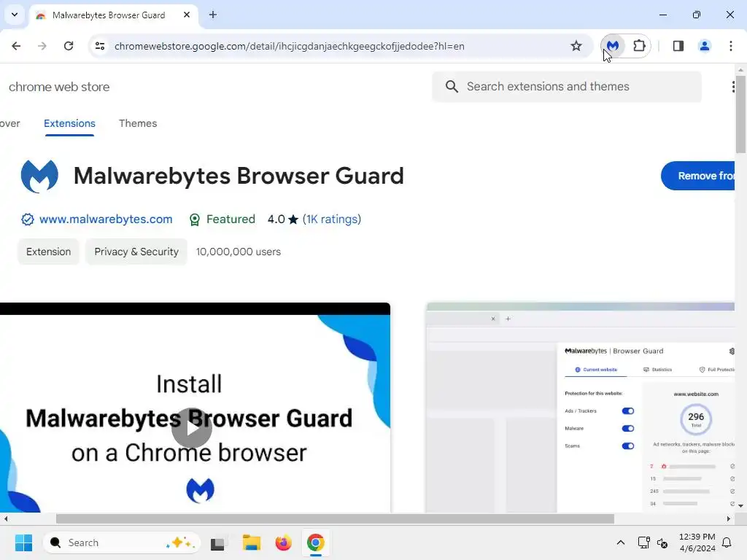Open the Chrome Extensions puzzle menu
Image resolution: width=747 pixels, height=560 pixels.
(x=639, y=46)
